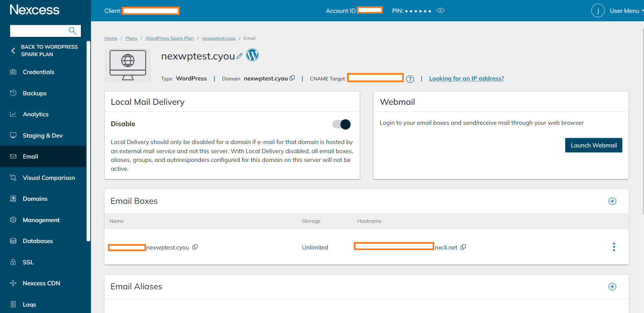The width and height of the screenshot is (644, 313).
Task: Click the Name column header
Action: (116, 221)
